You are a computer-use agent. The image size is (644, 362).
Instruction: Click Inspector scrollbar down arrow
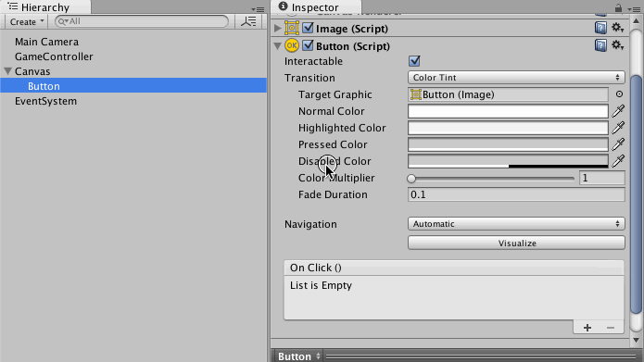pyautogui.click(x=636, y=340)
